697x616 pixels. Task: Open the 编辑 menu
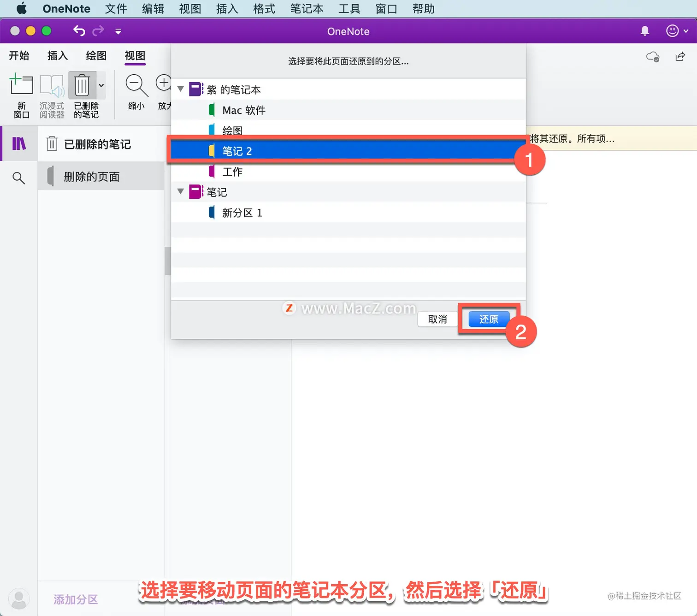pyautogui.click(x=153, y=8)
